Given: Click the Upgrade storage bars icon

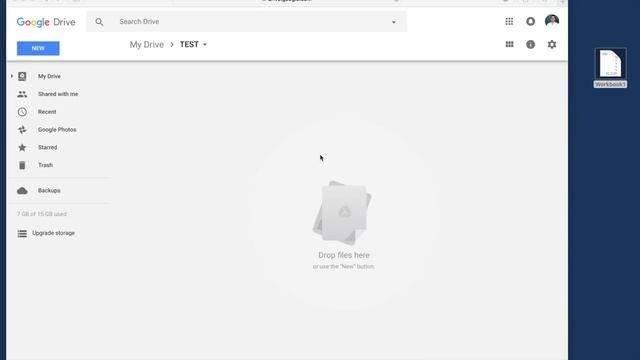Looking at the screenshot, I should 22,233.
